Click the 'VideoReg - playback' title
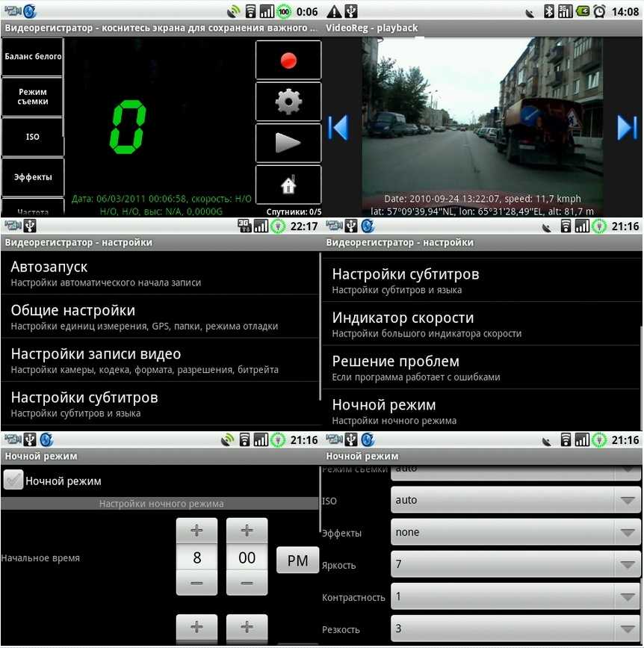The height and width of the screenshot is (648, 644). (372, 28)
